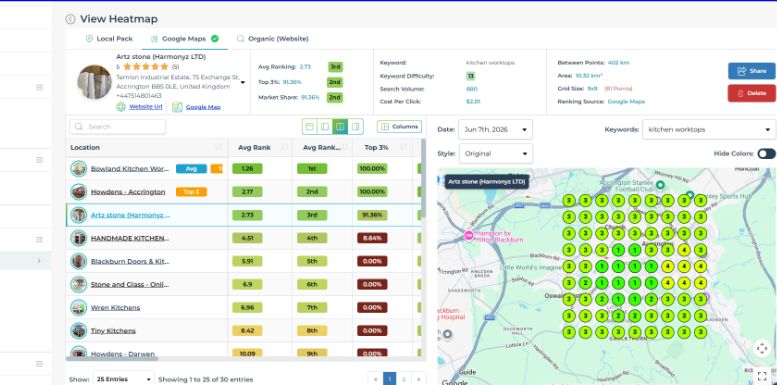Click the Wren Kitchens row avatar
This screenshot has width=777, height=385.
click(x=78, y=308)
